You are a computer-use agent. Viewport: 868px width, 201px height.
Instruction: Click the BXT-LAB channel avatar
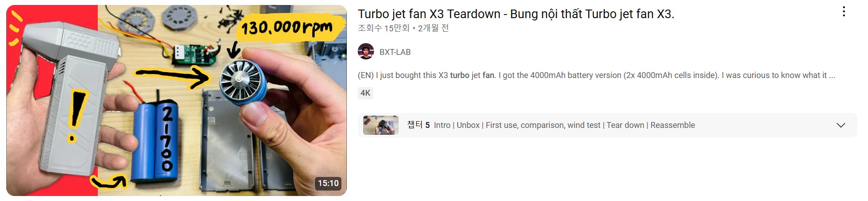coord(366,52)
